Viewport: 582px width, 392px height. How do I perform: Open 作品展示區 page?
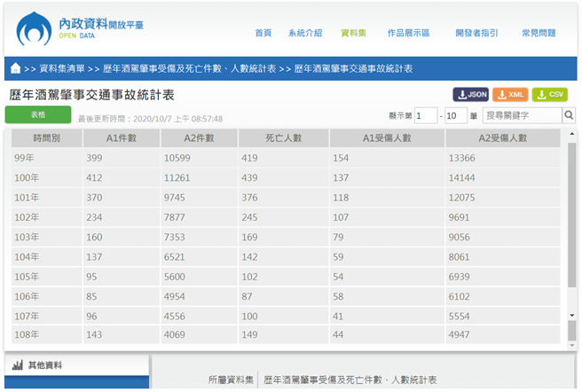pos(408,34)
